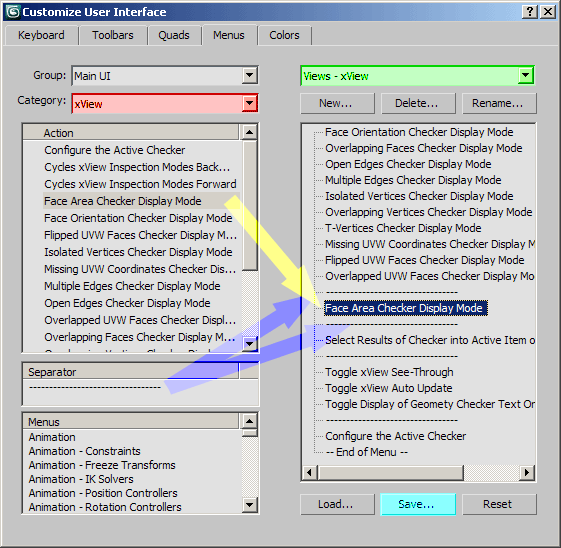Switch to the Colors tab
Image resolution: width=561 pixels, height=548 pixels.
coord(284,35)
